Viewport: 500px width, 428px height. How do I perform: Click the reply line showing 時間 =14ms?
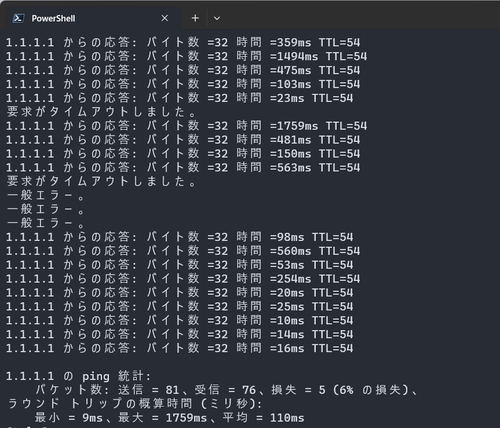pyautogui.click(x=179, y=334)
